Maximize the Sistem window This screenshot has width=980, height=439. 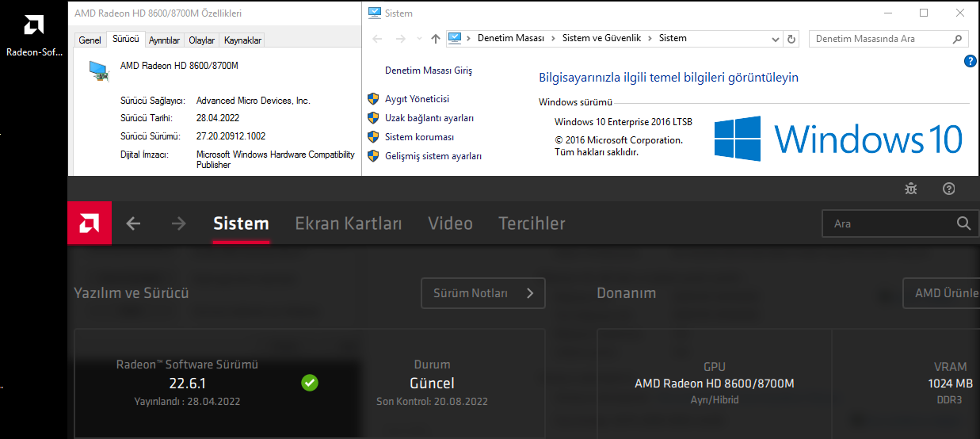tap(924, 13)
